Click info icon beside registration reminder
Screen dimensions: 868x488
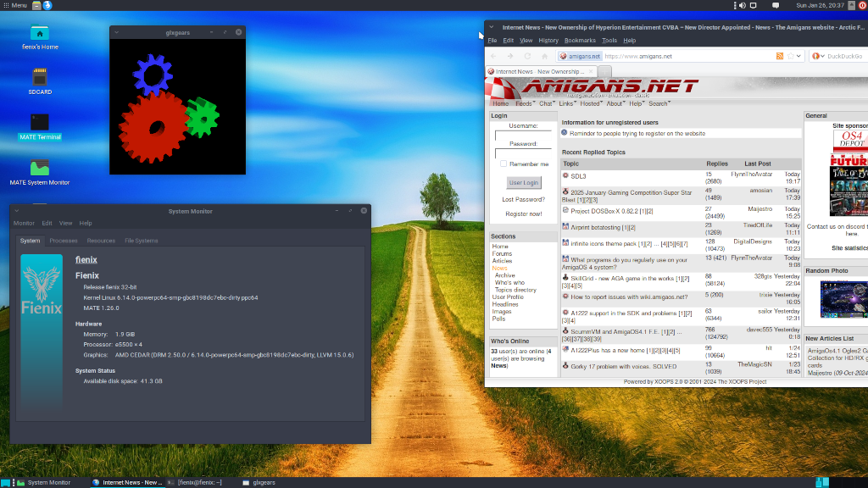coord(565,133)
